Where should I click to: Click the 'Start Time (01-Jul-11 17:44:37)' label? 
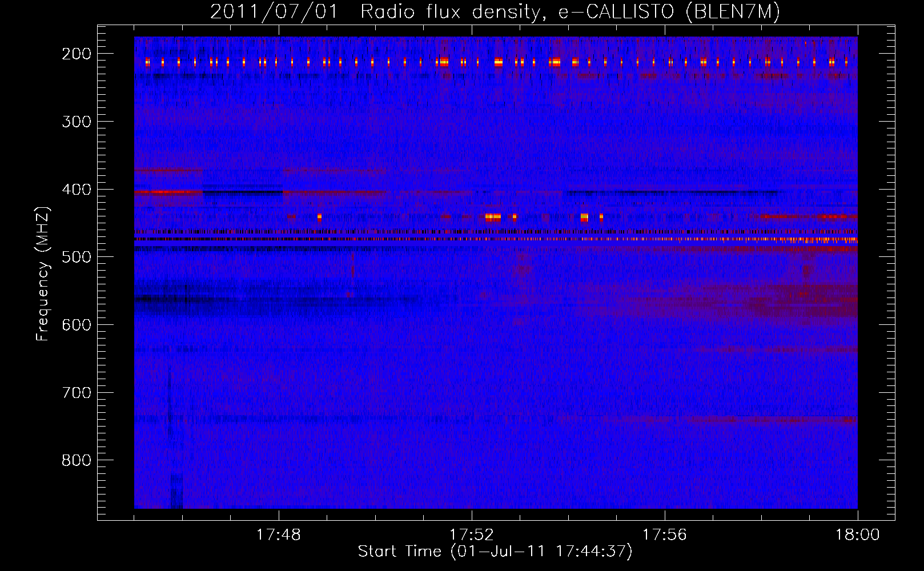(495, 552)
